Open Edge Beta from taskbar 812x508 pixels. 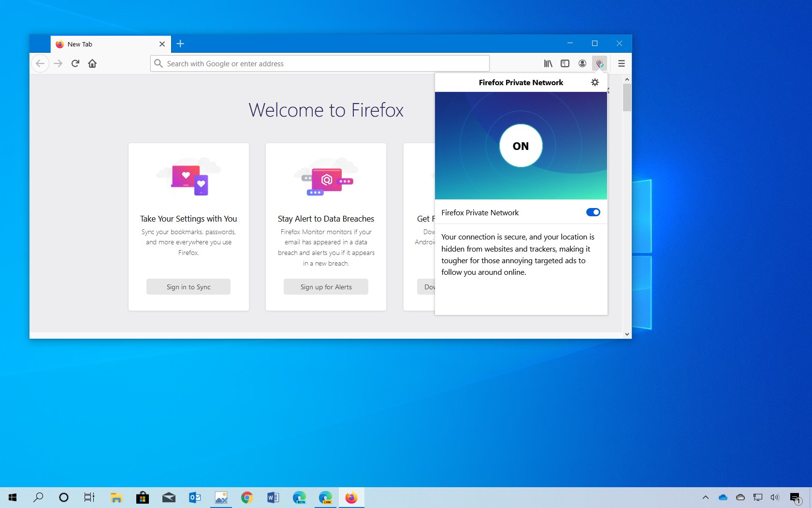299,497
